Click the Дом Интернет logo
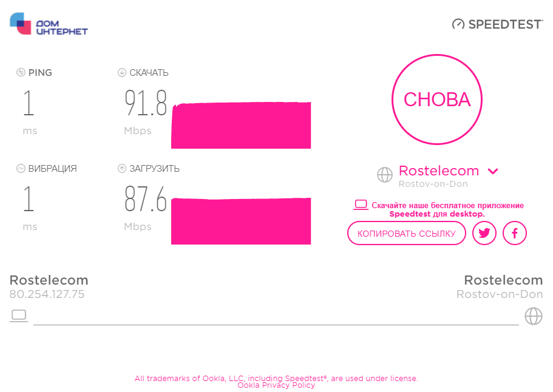 pyautogui.click(x=49, y=24)
